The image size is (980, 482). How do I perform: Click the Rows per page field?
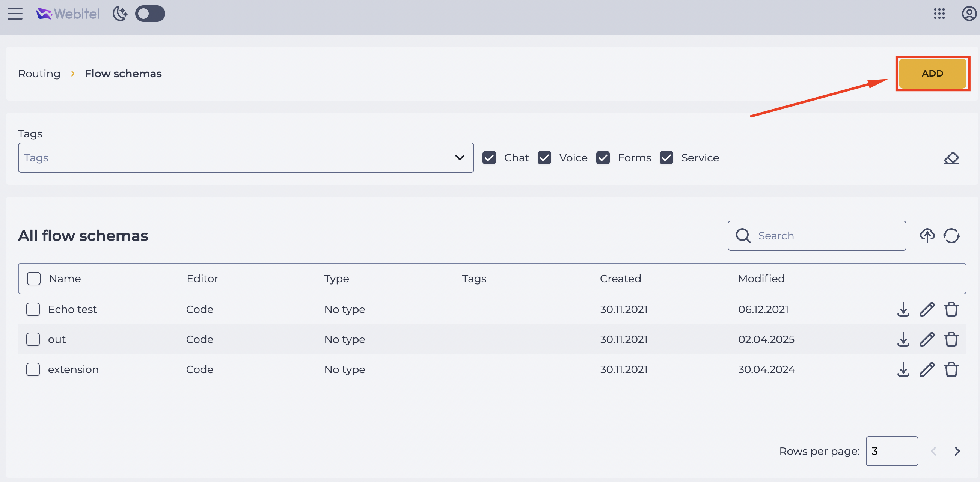pyautogui.click(x=892, y=451)
